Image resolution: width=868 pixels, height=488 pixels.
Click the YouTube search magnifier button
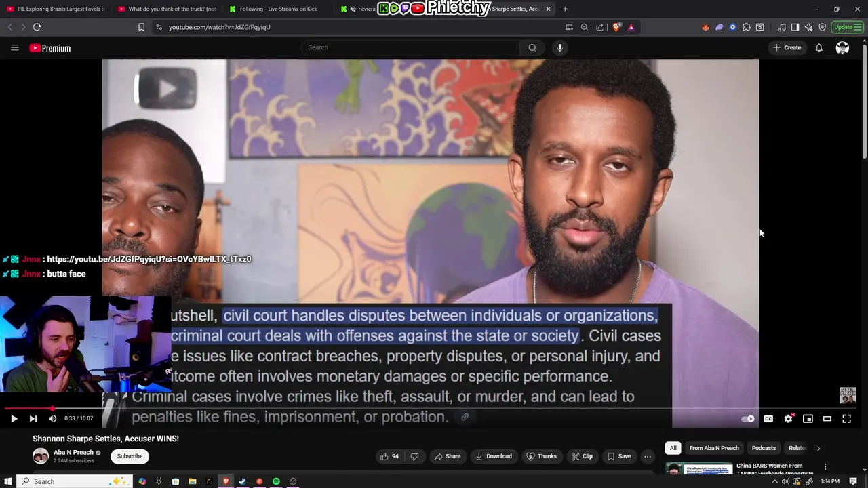point(532,47)
